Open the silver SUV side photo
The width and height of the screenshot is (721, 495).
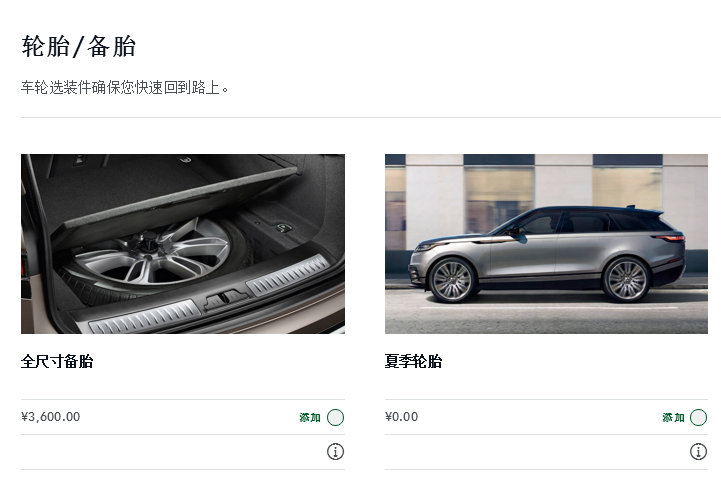pos(546,244)
